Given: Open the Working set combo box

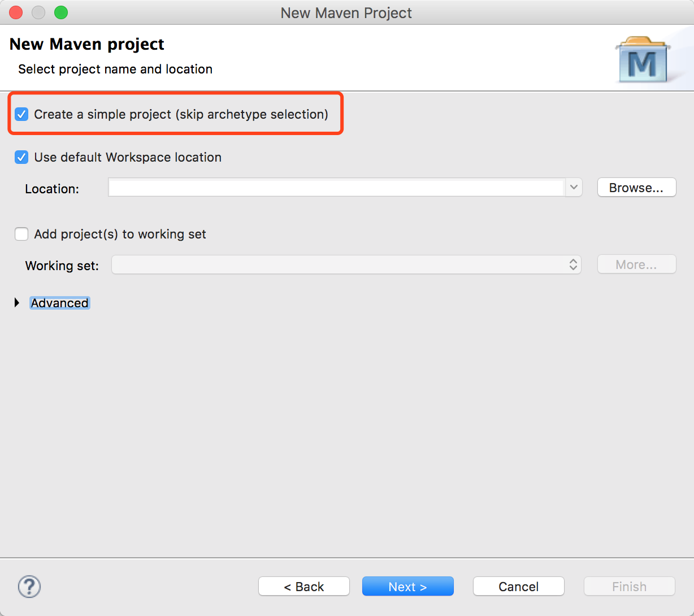Looking at the screenshot, I should click(x=574, y=264).
